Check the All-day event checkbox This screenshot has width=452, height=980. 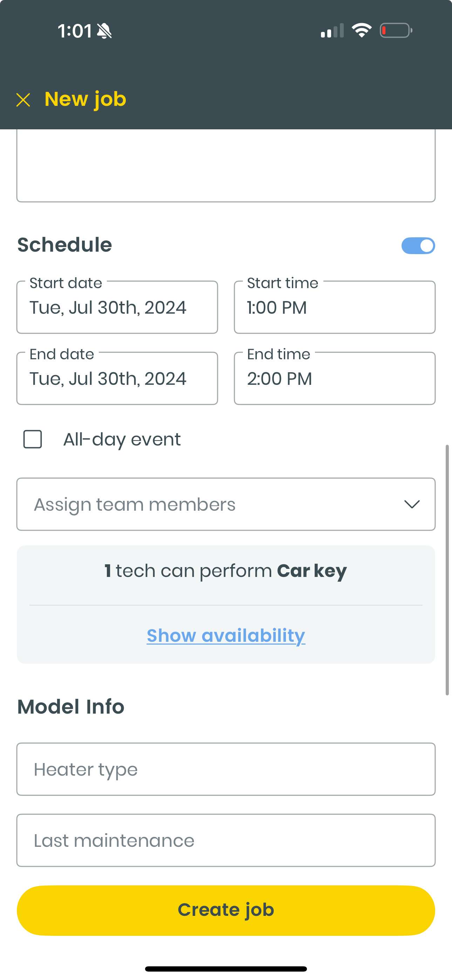pyautogui.click(x=33, y=440)
